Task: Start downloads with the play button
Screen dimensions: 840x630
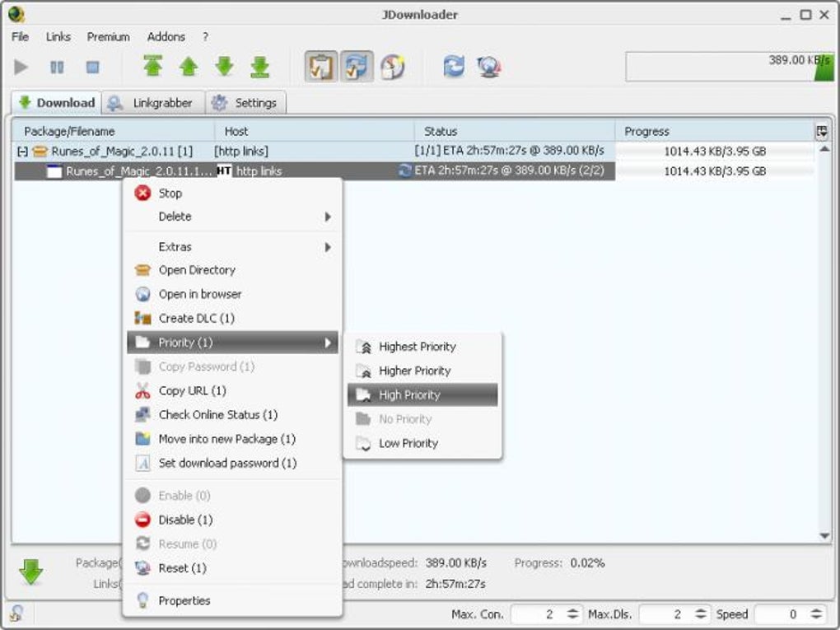Action: [21, 67]
